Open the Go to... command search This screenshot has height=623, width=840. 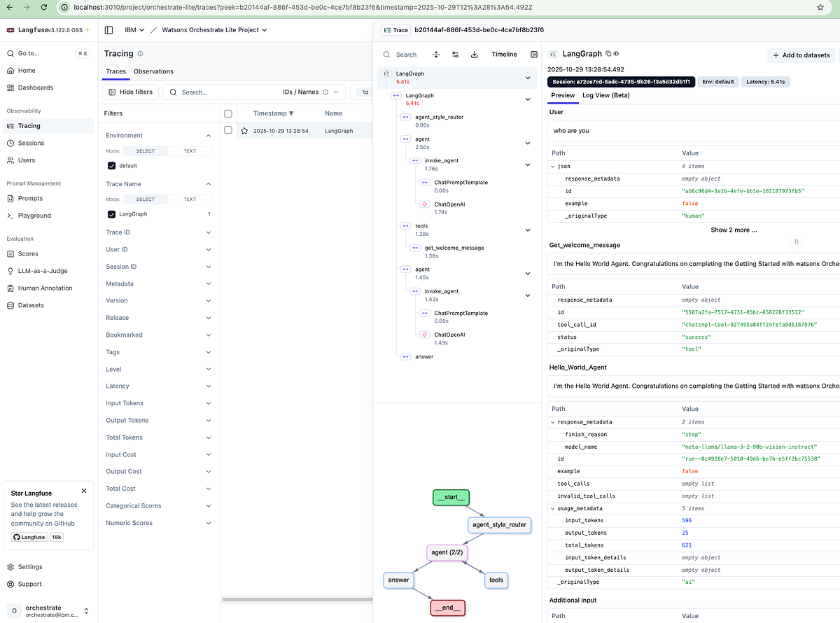click(x=48, y=53)
